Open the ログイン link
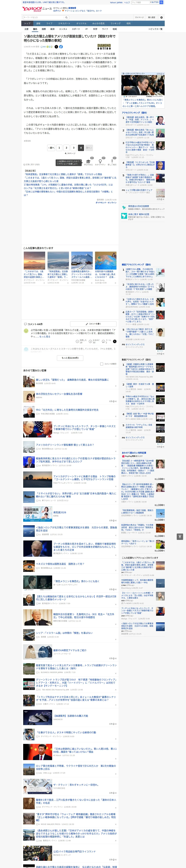This screenshot has height=868, width=186. [57, 11]
